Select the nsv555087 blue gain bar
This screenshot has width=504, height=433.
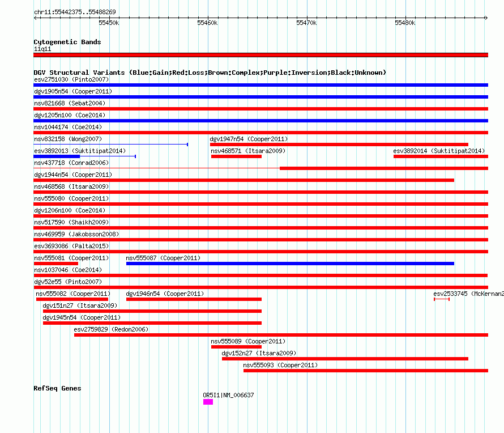pyautogui.click(x=290, y=264)
